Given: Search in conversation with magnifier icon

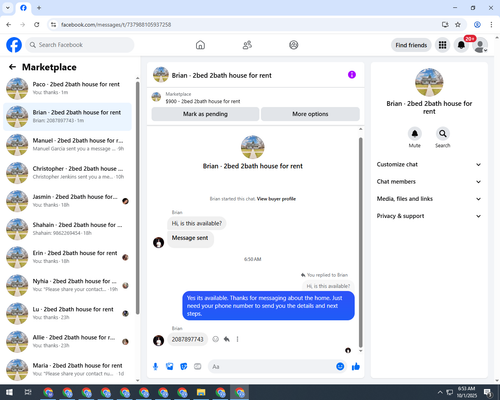Looking at the screenshot, I should 443,134.
